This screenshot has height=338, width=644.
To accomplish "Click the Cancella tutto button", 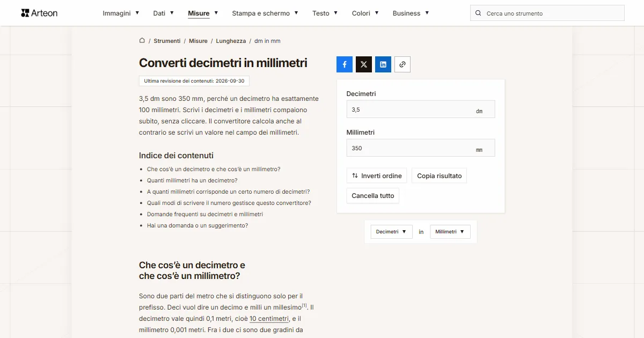I will [373, 196].
